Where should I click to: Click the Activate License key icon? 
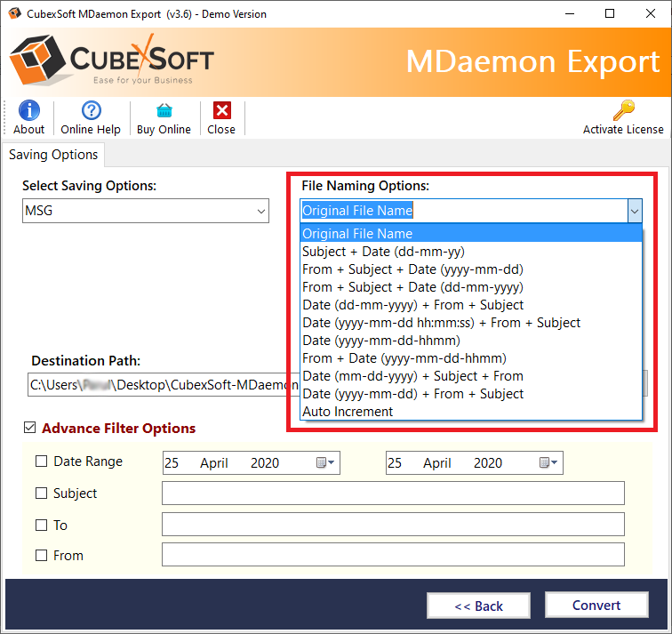coord(624,110)
